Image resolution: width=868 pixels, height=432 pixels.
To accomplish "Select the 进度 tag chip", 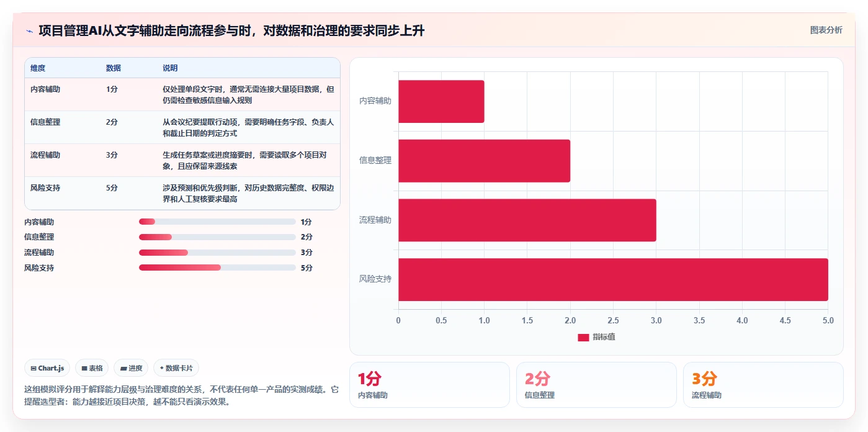I will [131, 368].
